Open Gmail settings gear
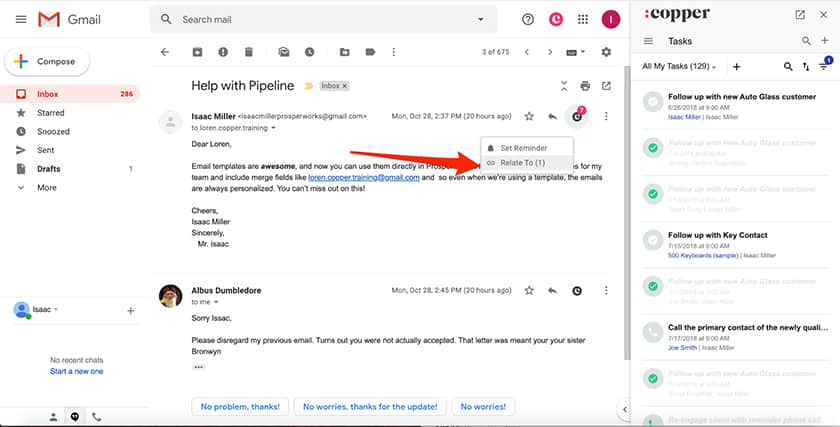The width and height of the screenshot is (840, 427). 606,52
